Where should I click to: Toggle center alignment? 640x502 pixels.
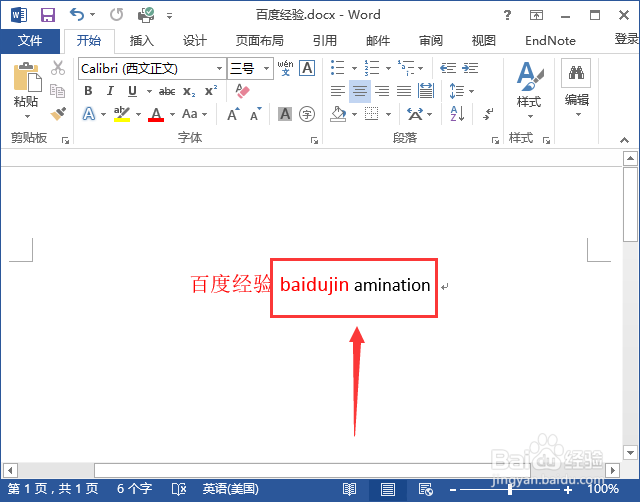(x=360, y=91)
